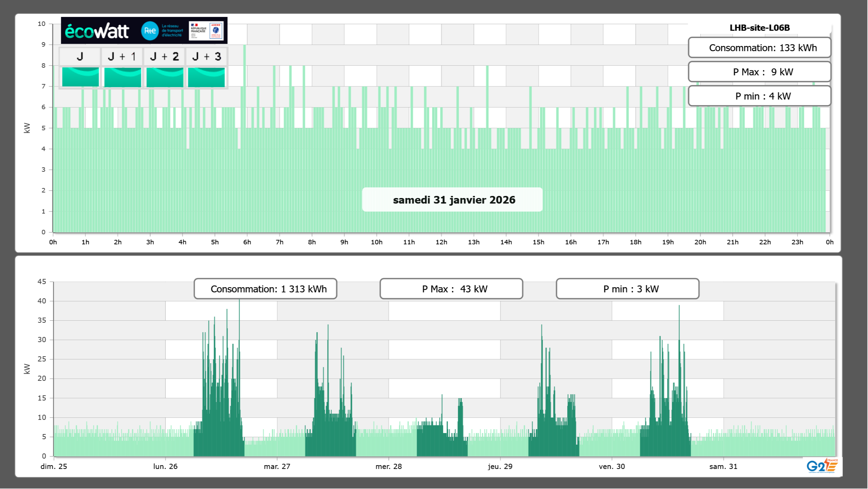Click the Consommation: 1 313 kWh box

tap(265, 289)
